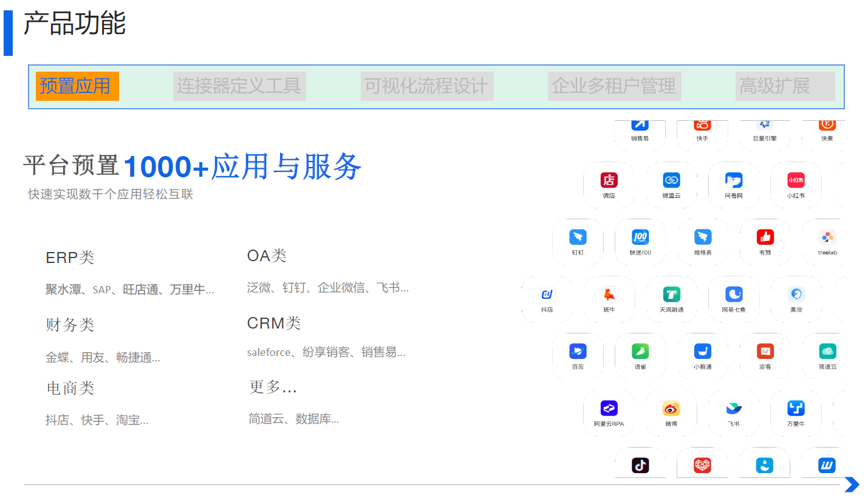Open the 百应 app icon
The width and height of the screenshot is (868, 498).
coord(578,351)
